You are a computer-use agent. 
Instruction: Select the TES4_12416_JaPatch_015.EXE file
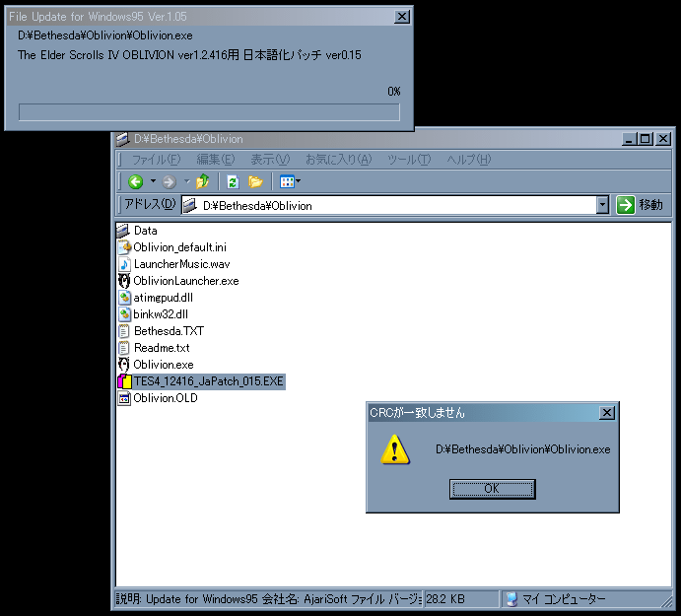(208, 381)
